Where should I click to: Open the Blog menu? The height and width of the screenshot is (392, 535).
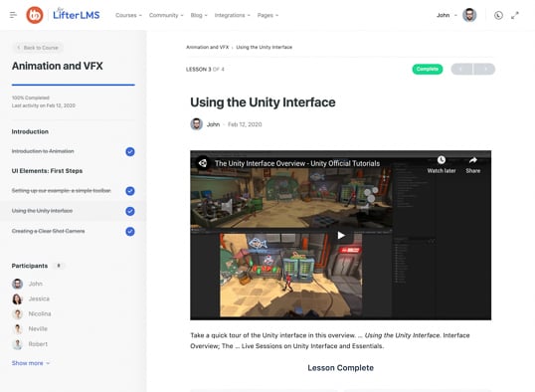pyautogui.click(x=199, y=15)
